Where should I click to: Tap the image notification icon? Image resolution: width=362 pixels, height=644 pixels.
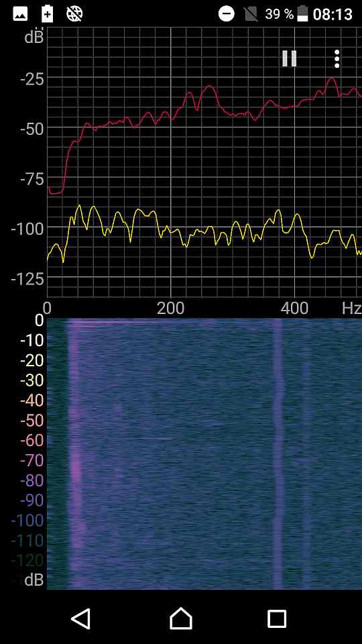click(21, 14)
